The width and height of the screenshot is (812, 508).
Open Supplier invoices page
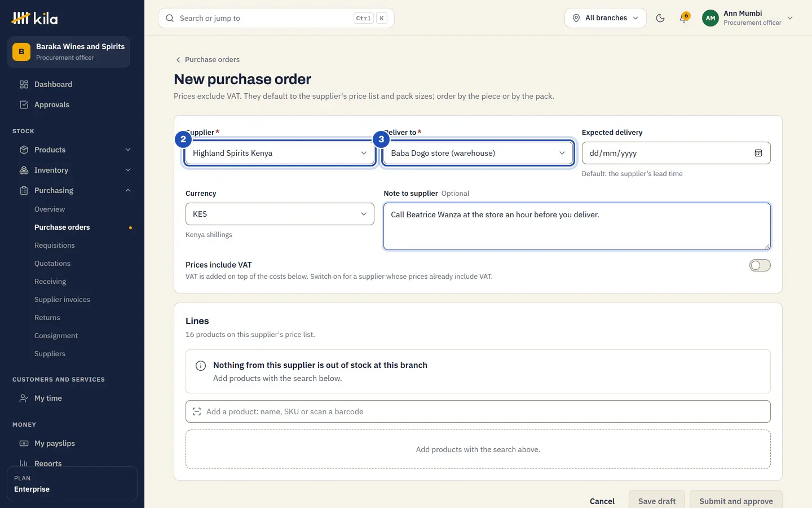[x=62, y=299]
